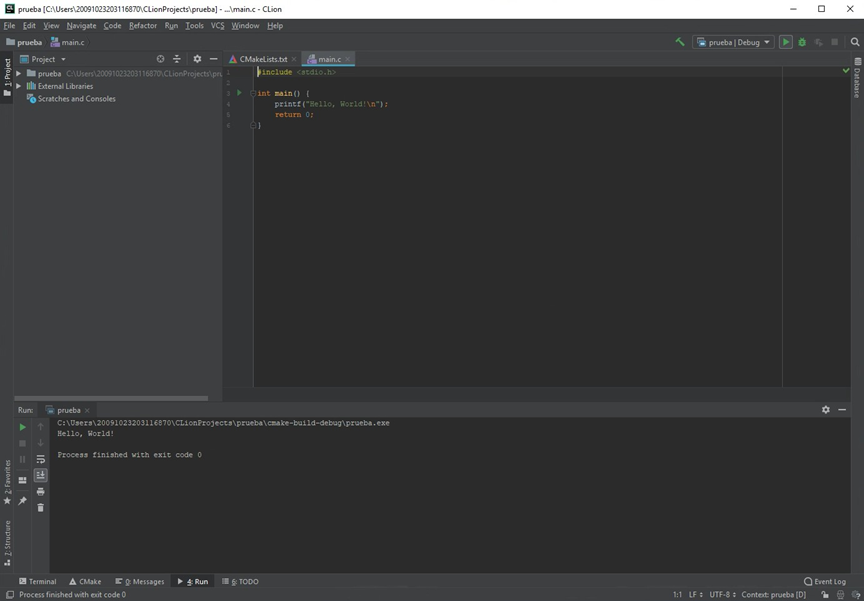Open the prueba | Debug configuration dropdown
Image resolution: width=864 pixels, height=601 pixels.
pyautogui.click(x=733, y=42)
